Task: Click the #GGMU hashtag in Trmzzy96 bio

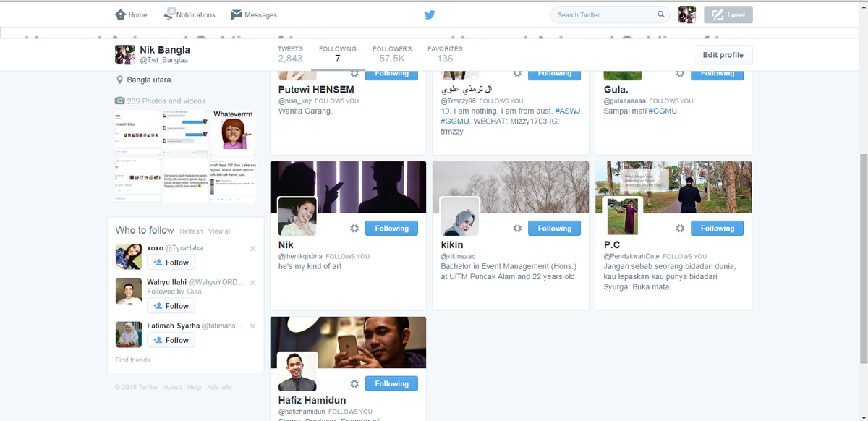Action: pos(455,122)
